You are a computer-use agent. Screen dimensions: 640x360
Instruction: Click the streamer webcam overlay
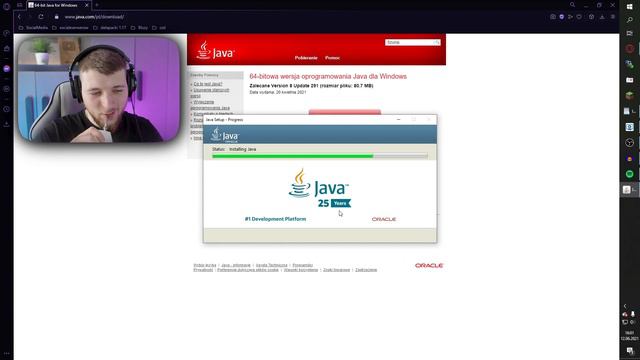click(99, 89)
